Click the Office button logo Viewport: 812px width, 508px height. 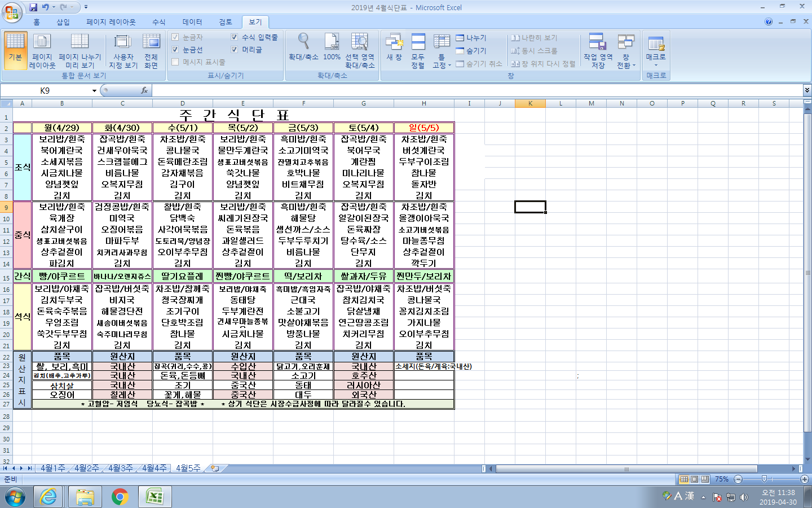tap(11, 11)
